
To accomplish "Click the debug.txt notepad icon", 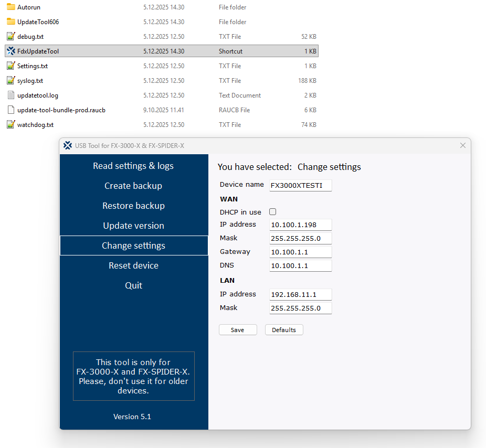I will pos(10,36).
